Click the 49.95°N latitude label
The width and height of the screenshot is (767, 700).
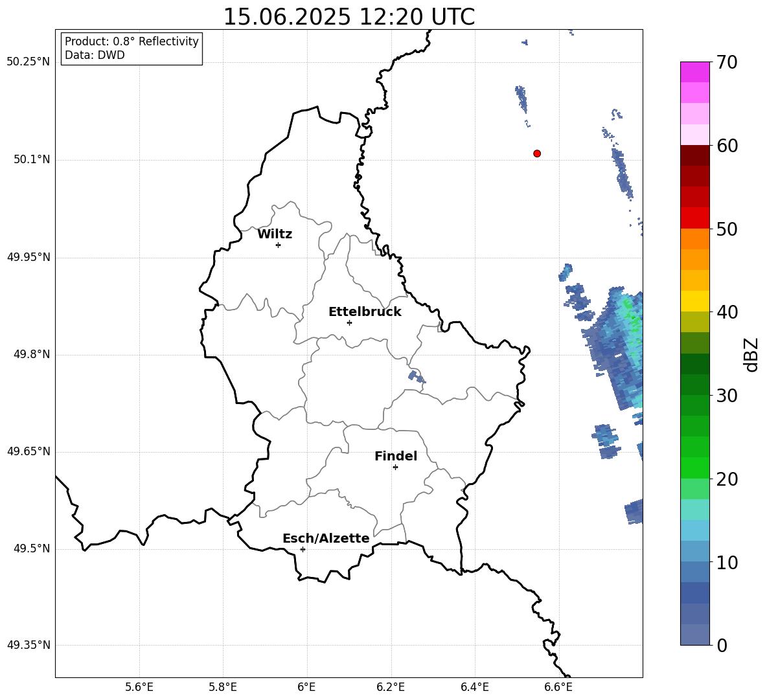(28, 257)
